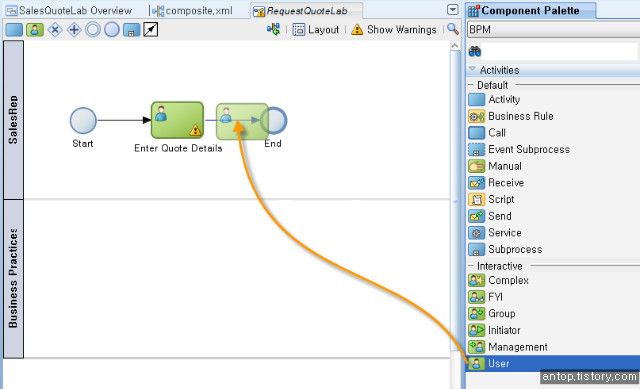Collapse the Interactive group

point(471,266)
